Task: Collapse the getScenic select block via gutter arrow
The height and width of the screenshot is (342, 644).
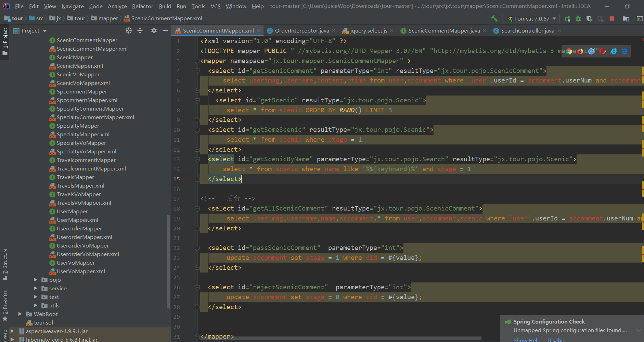Action: pyautogui.click(x=197, y=100)
